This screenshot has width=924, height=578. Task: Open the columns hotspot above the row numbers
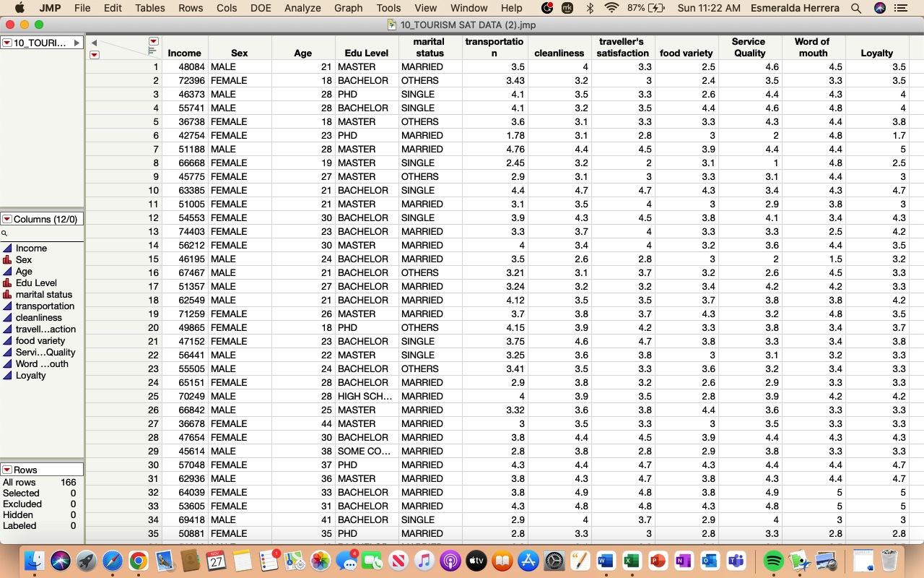point(152,41)
